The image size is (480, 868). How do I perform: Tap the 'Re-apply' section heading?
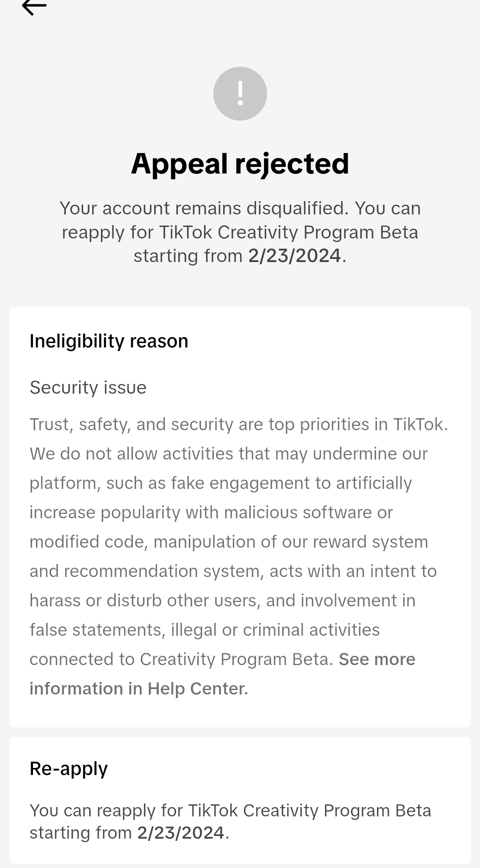(x=69, y=769)
